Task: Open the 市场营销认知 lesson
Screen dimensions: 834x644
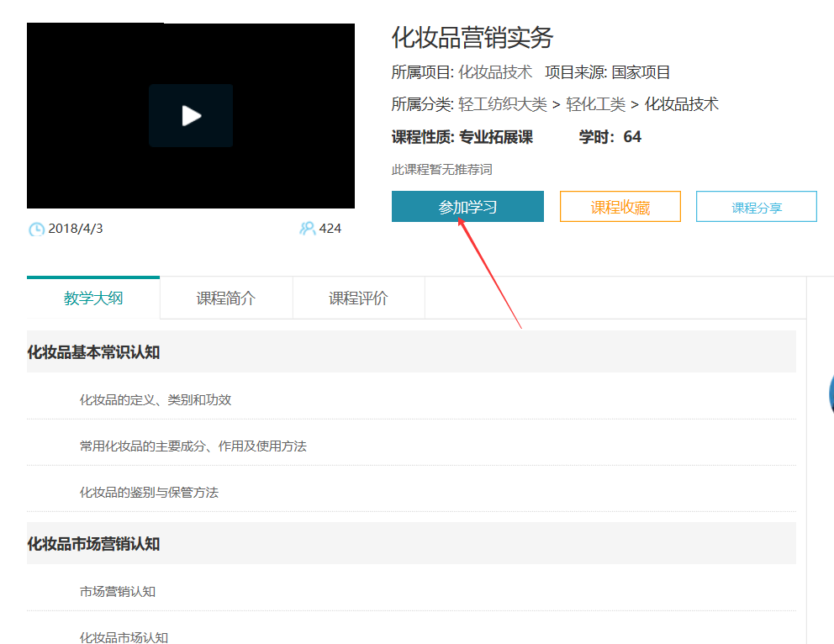Action: click(x=118, y=591)
